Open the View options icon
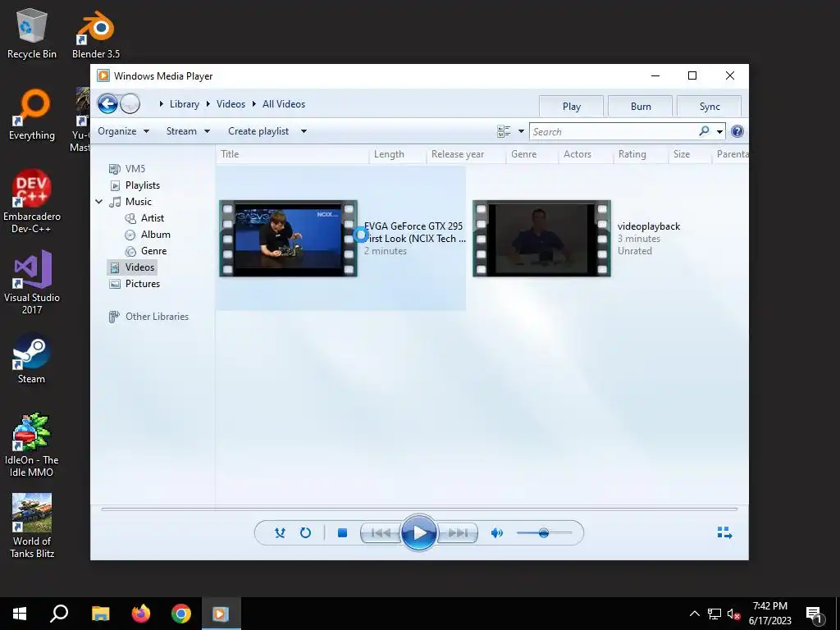This screenshot has height=630, width=840. coord(504,131)
